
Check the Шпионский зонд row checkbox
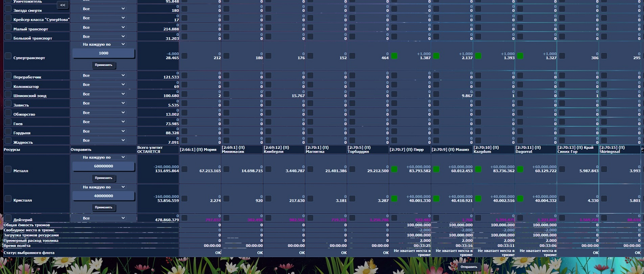(8, 94)
